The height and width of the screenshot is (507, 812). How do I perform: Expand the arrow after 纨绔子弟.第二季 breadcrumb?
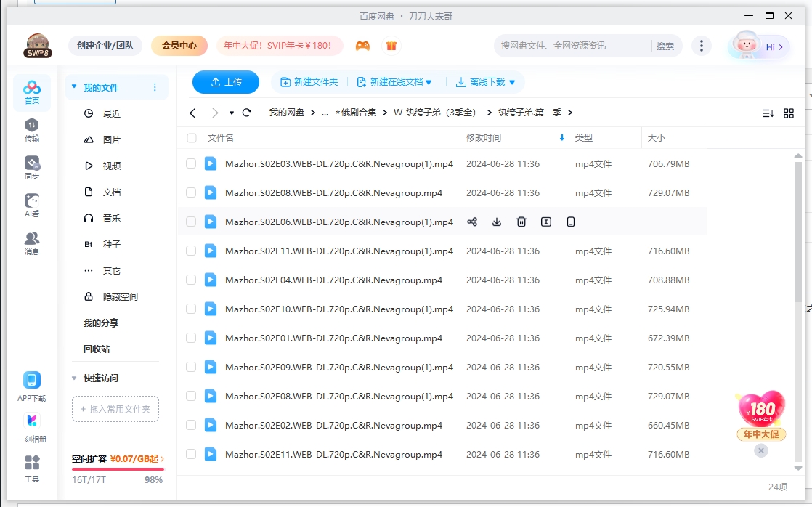pos(570,113)
